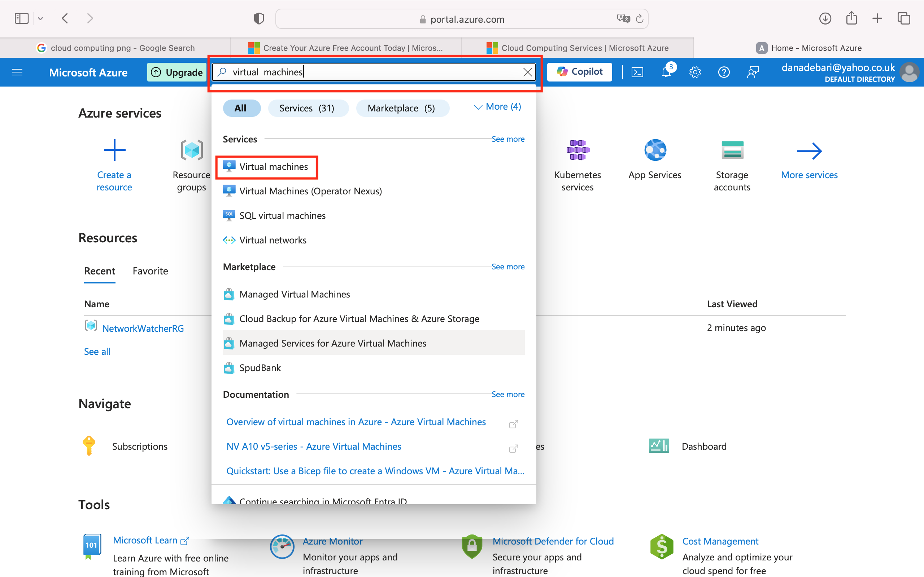Viewport: 924px width, 577px height.
Task: Click the help question mark icon
Action: click(x=724, y=72)
